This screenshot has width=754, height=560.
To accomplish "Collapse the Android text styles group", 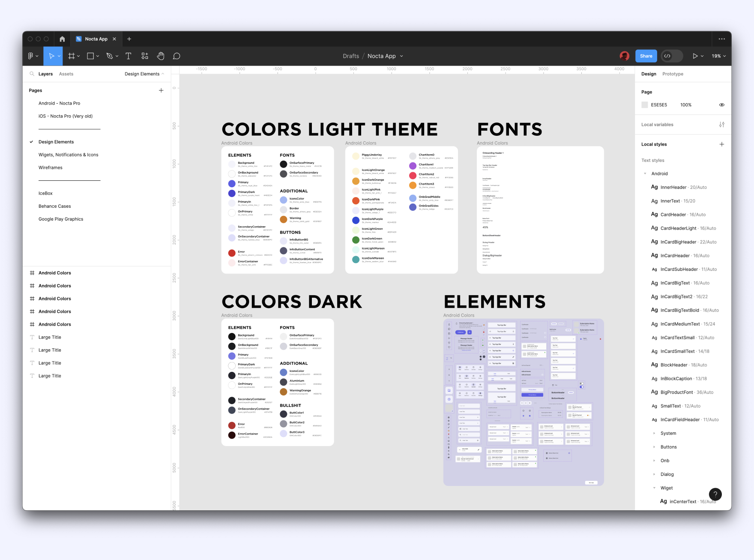I will (x=645, y=174).
